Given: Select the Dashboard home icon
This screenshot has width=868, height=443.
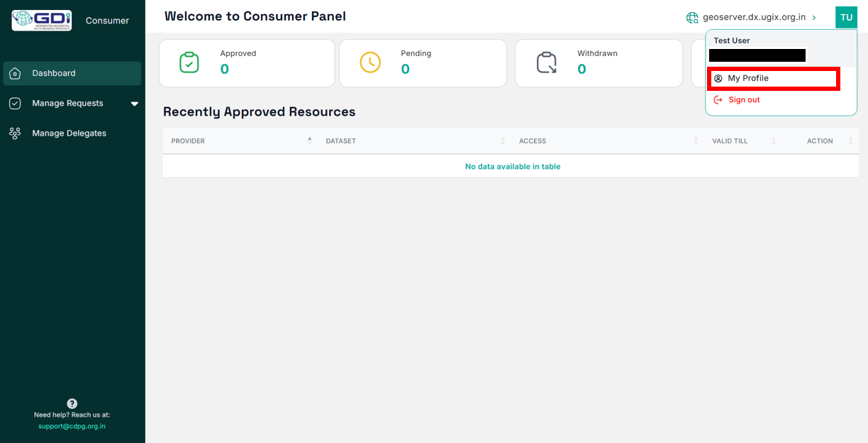Looking at the screenshot, I should pyautogui.click(x=15, y=72).
